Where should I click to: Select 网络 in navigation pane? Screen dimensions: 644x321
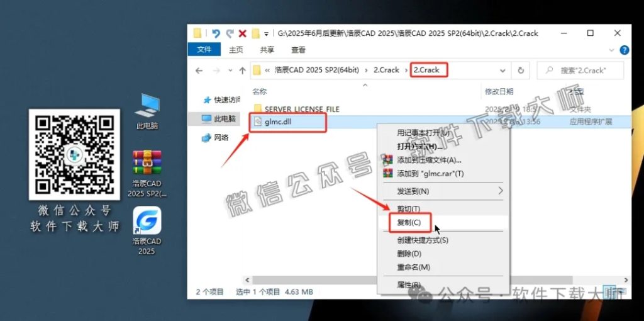click(x=215, y=138)
